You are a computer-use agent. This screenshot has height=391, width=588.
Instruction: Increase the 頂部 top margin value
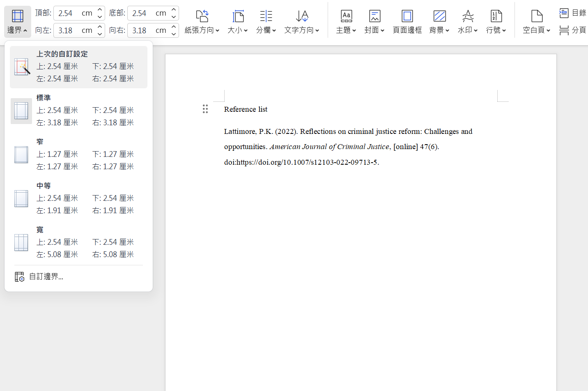100,10
